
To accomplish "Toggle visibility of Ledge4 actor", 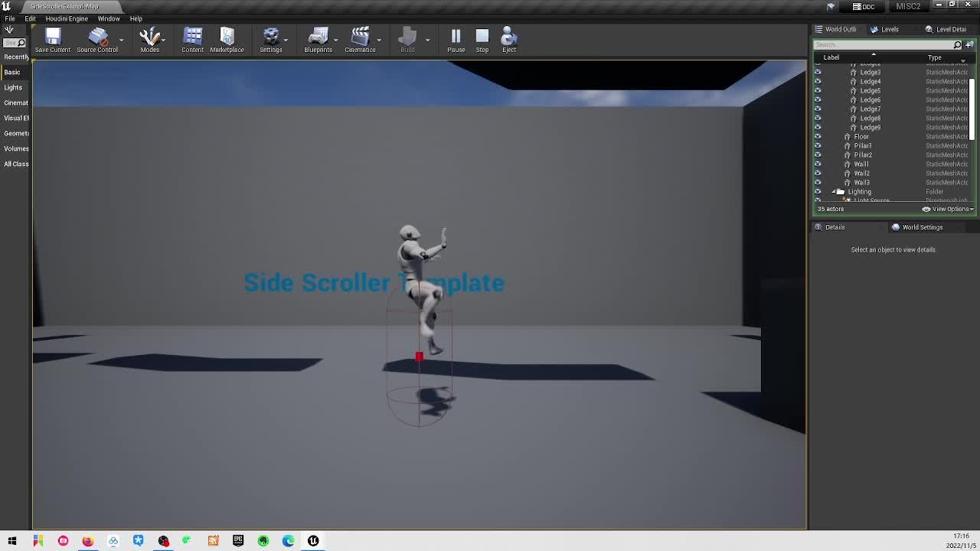I will [818, 81].
